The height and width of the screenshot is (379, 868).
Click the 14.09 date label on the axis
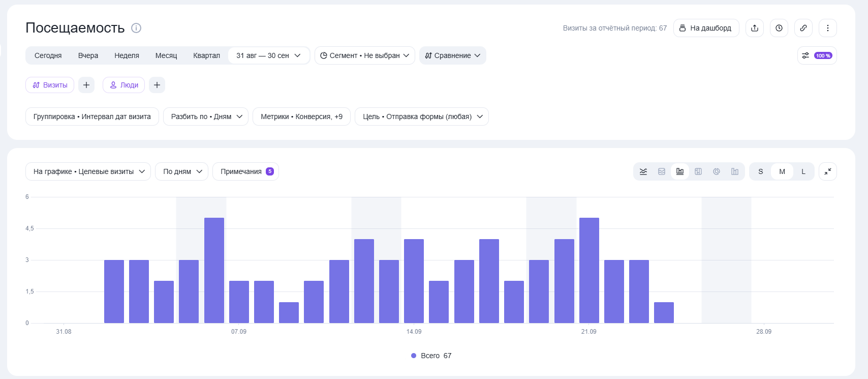coord(414,332)
